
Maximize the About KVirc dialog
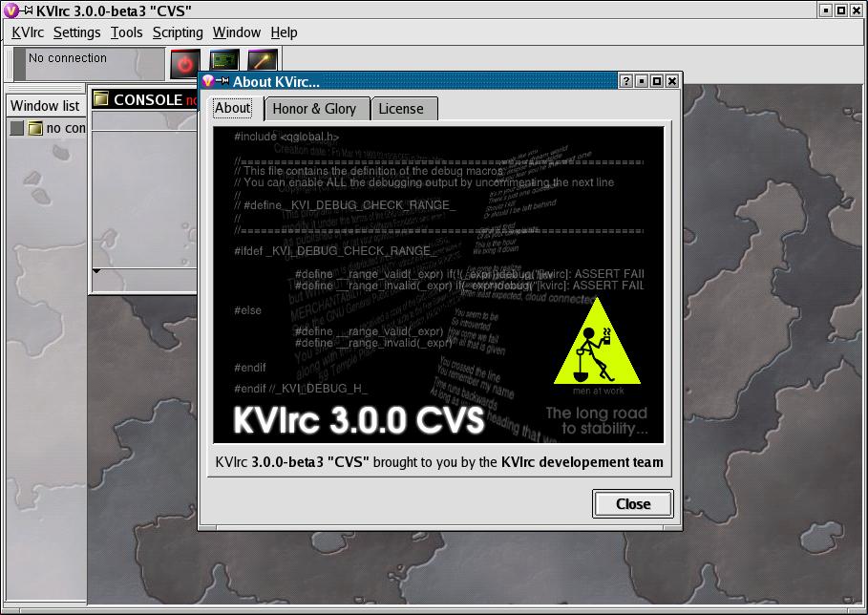(657, 81)
